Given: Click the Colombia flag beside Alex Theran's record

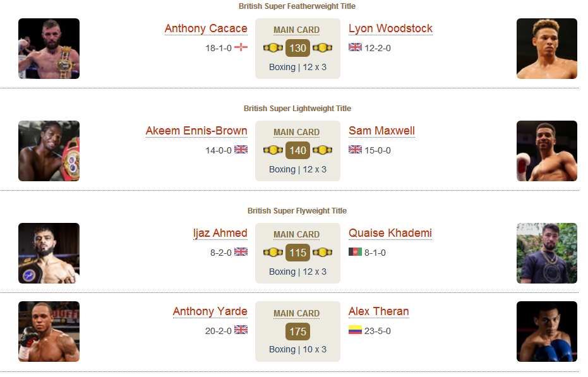Looking at the screenshot, I should pos(355,330).
